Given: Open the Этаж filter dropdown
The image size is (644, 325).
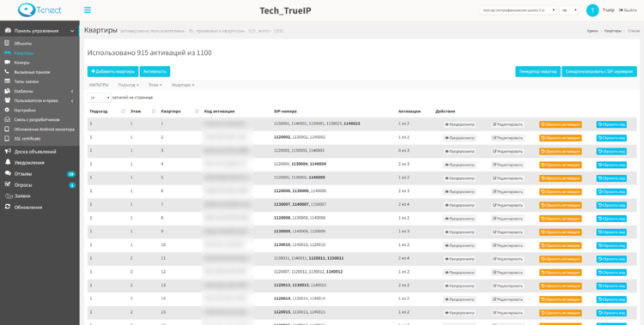Looking at the screenshot, I should pyautogui.click(x=155, y=85).
